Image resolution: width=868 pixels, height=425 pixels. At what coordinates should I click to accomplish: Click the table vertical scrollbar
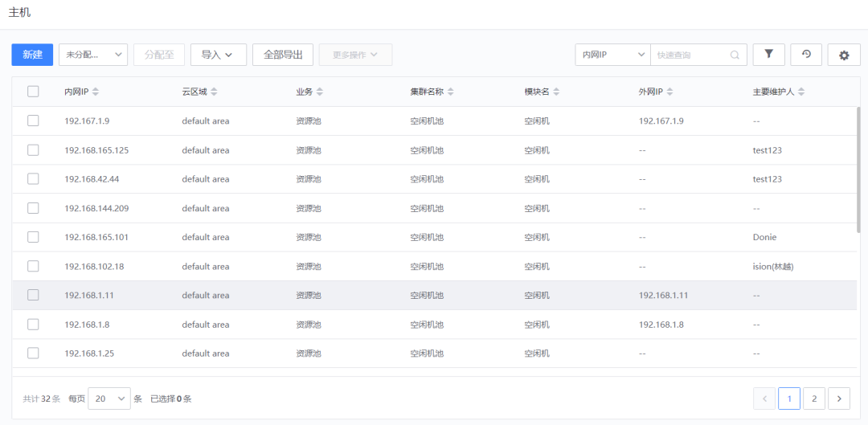pos(858,170)
